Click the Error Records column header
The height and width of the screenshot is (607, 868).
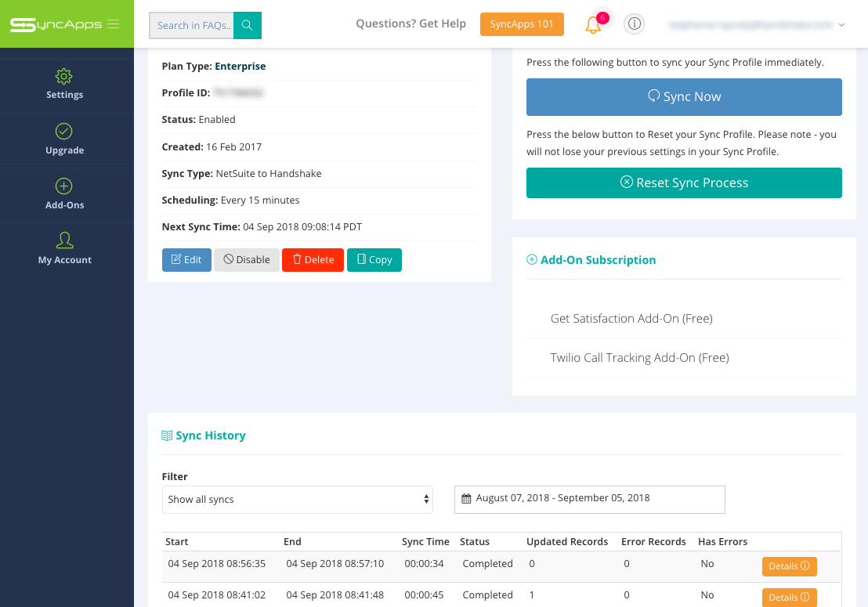coord(653,542)
